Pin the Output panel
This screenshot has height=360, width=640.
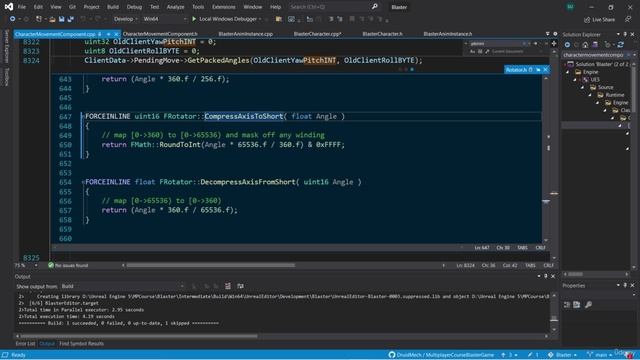tap(546, 276)
